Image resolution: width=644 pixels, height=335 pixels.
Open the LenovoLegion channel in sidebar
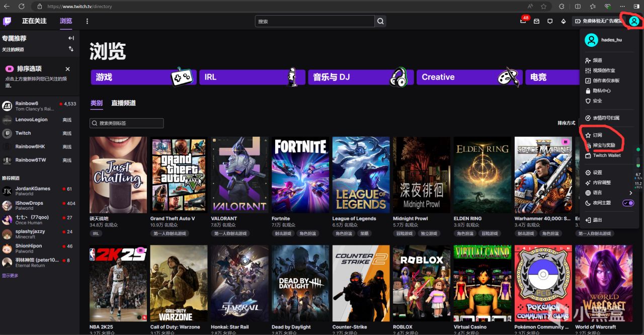[39, 120]
